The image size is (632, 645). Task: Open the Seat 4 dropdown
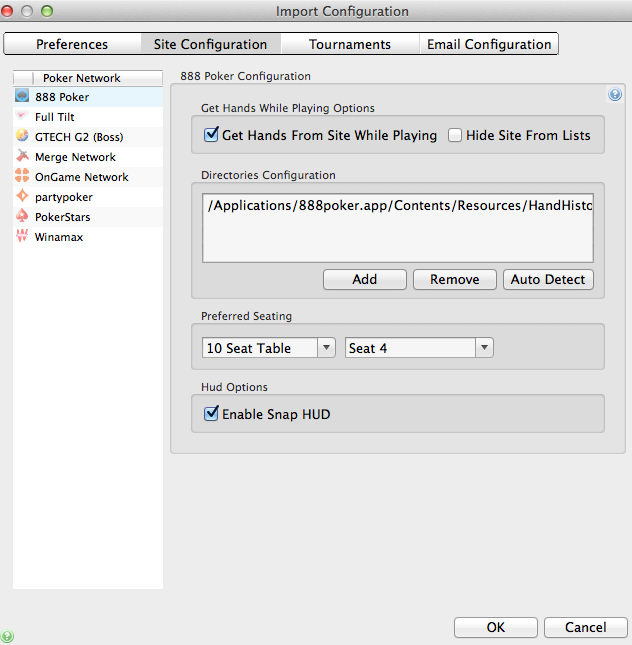click(419, 348)
